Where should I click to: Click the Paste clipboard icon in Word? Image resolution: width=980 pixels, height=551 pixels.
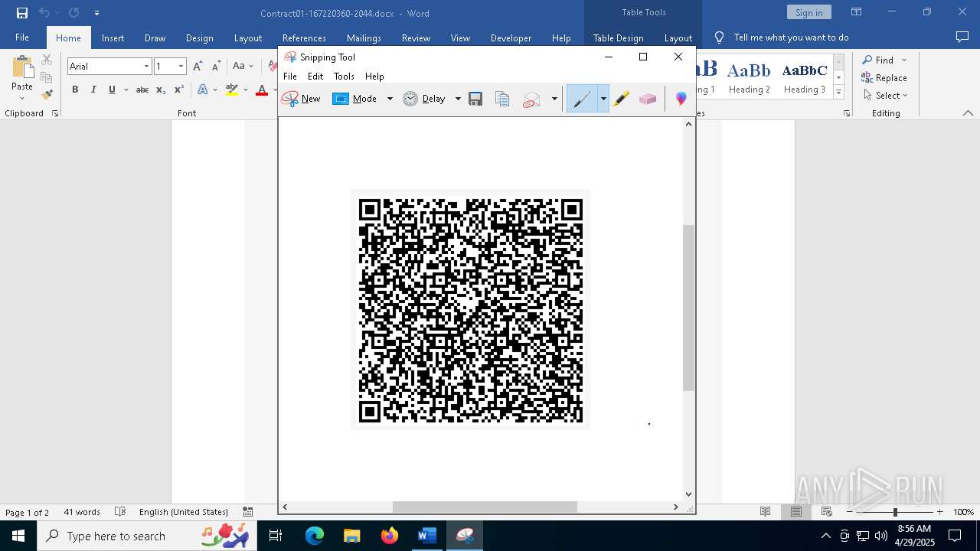22,67
